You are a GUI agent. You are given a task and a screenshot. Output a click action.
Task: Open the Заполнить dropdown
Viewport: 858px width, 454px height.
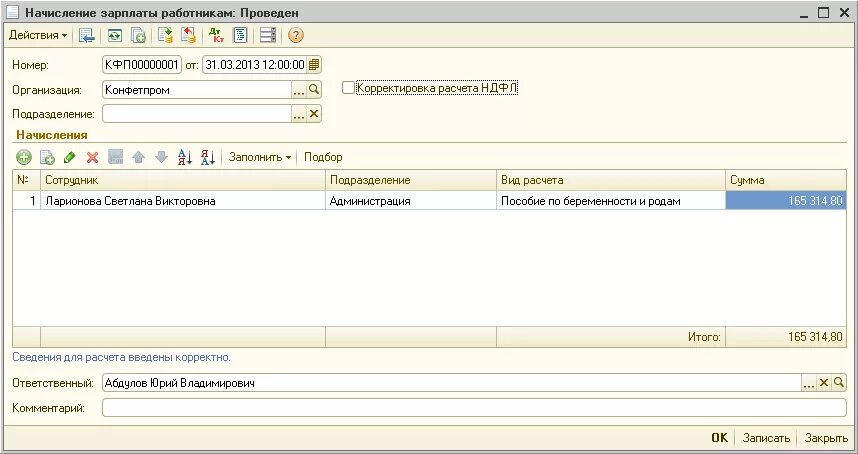(x=260, y=157)
